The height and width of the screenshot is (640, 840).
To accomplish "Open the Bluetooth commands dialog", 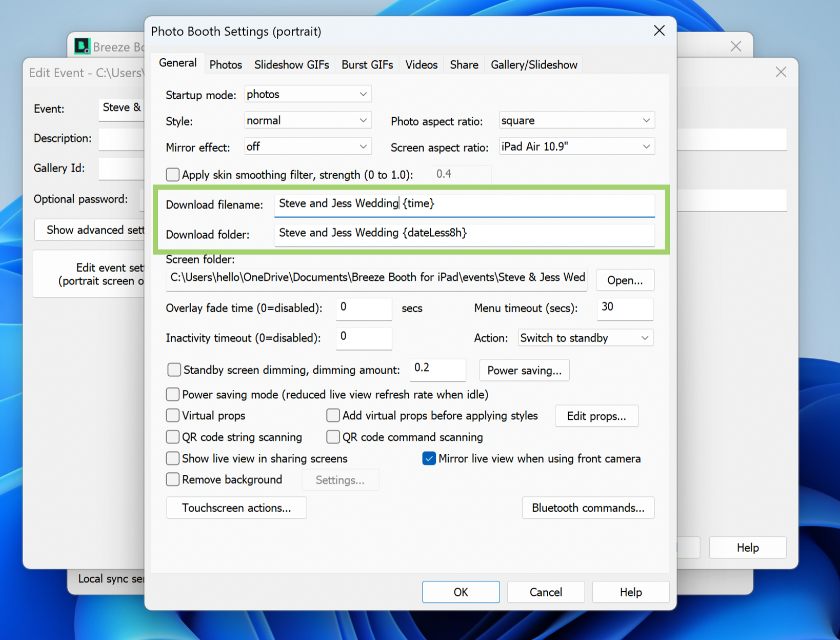I will point(588,508).
